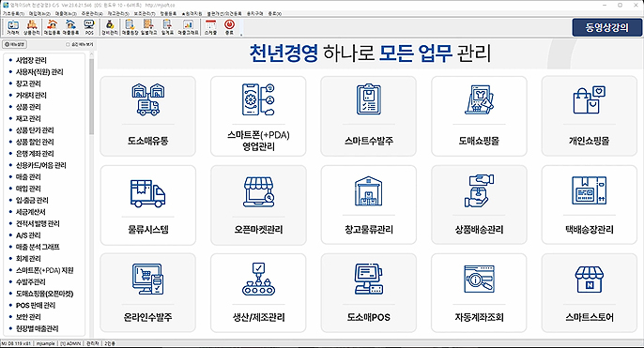The image size is (644, 348).
Task: Open the 매출메뉴(3) menu
Action: 66,13
